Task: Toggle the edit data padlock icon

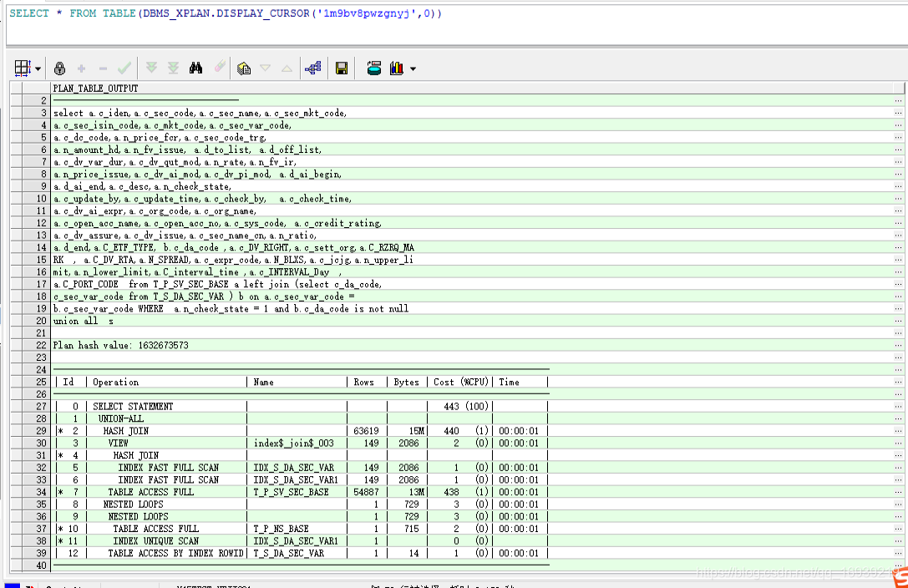Action: (59, 68)
